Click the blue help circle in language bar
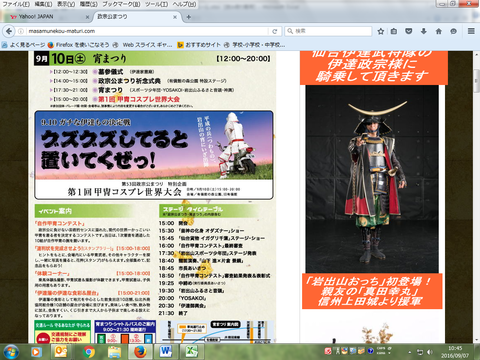The height and width of the screenshot is (360, 480). pyautogui.click(x=370, y=351)
